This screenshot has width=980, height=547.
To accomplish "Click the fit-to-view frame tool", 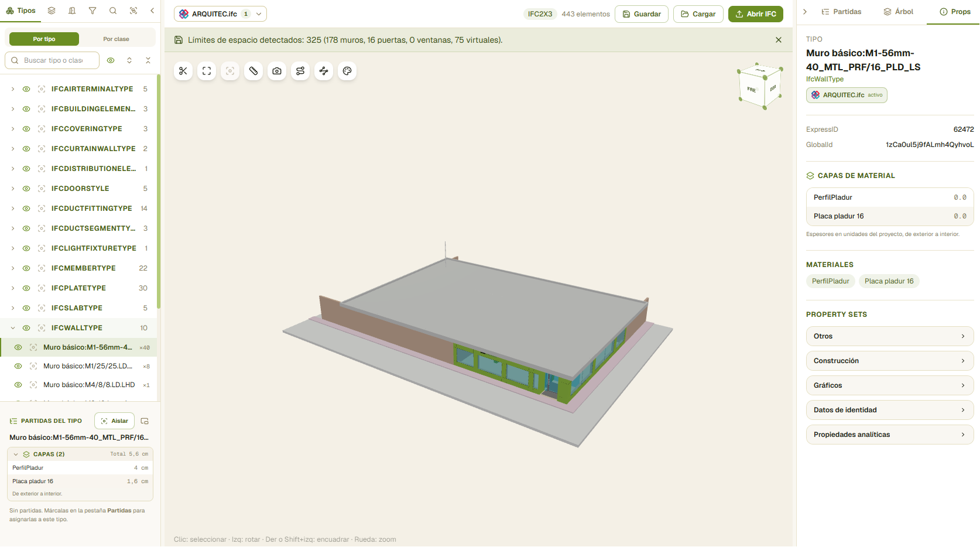I will 207,71.
